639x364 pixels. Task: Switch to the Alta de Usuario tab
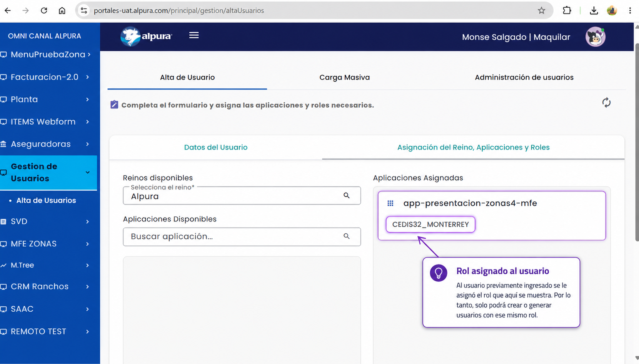click(187, 78)
